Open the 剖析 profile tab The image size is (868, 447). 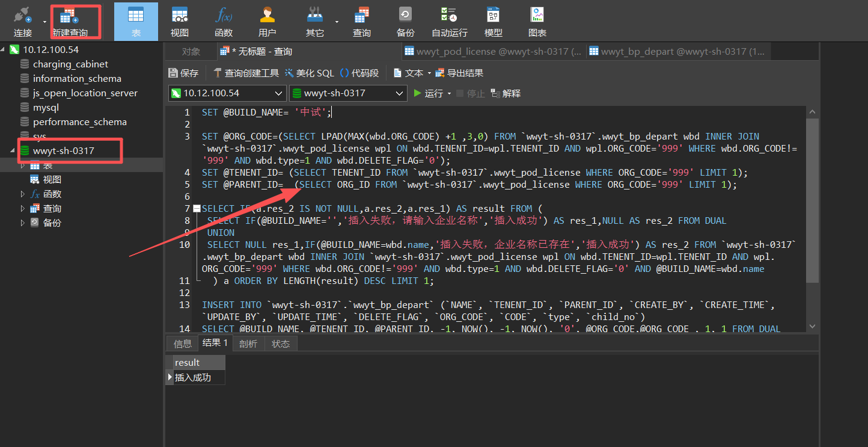click(248, 344)
